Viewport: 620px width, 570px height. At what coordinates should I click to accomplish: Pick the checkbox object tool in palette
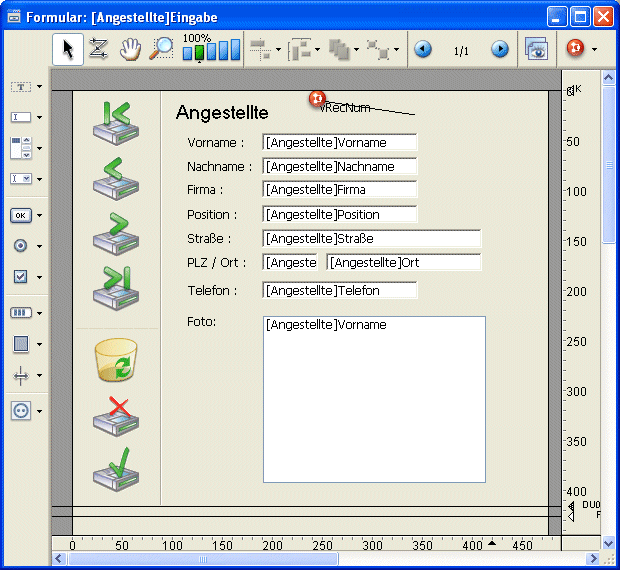21,277
